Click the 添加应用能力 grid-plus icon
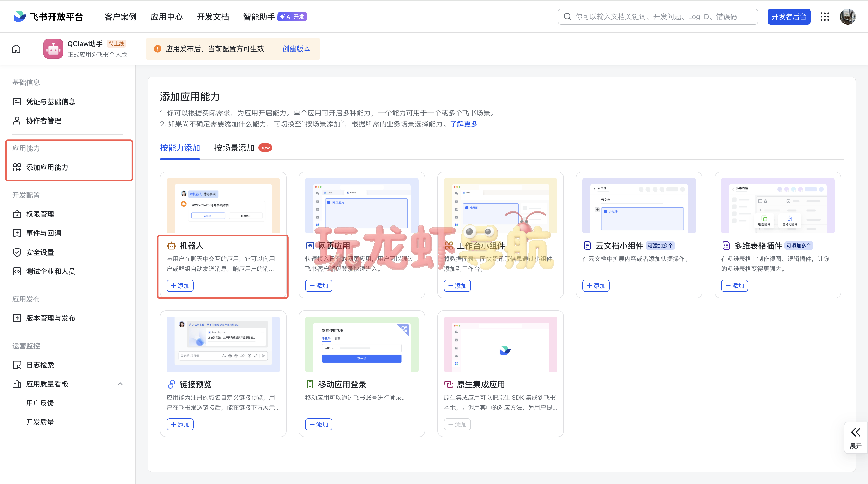 pyautogui.click(x=17, y=168)
